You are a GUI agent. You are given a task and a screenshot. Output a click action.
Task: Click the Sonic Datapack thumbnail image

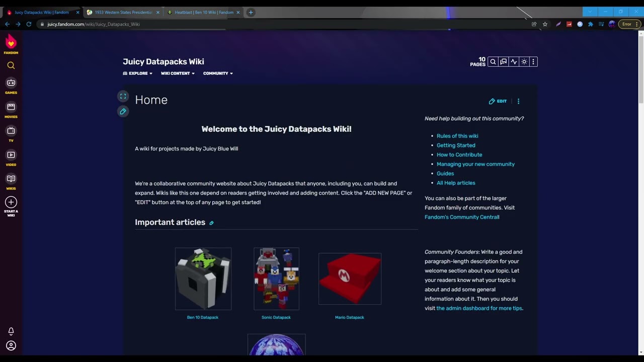click(276, 279)
